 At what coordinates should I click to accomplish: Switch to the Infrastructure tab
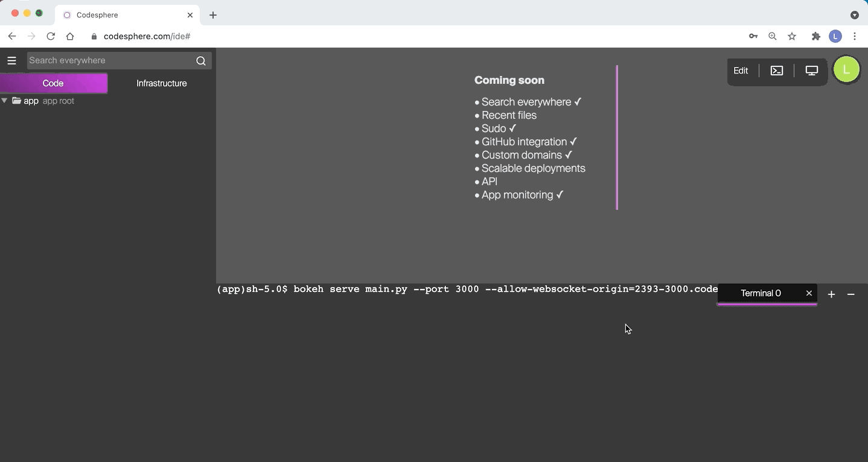(x=161, y=83)
